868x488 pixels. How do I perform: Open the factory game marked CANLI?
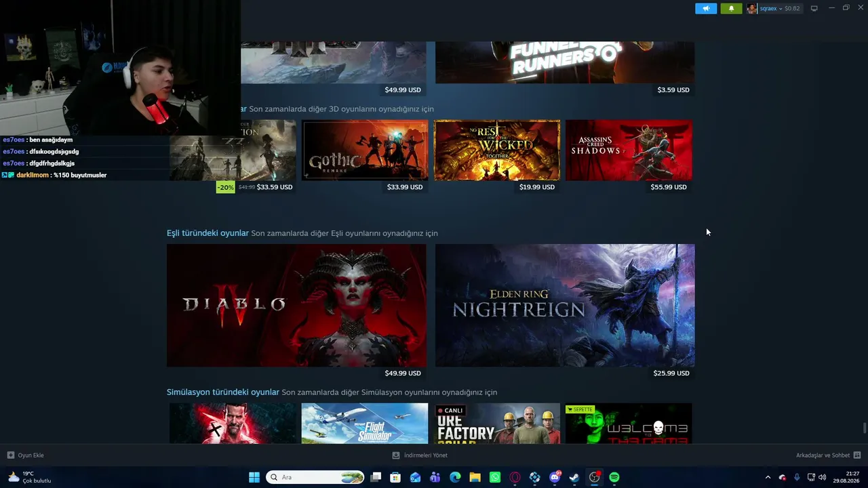[497, 424]
